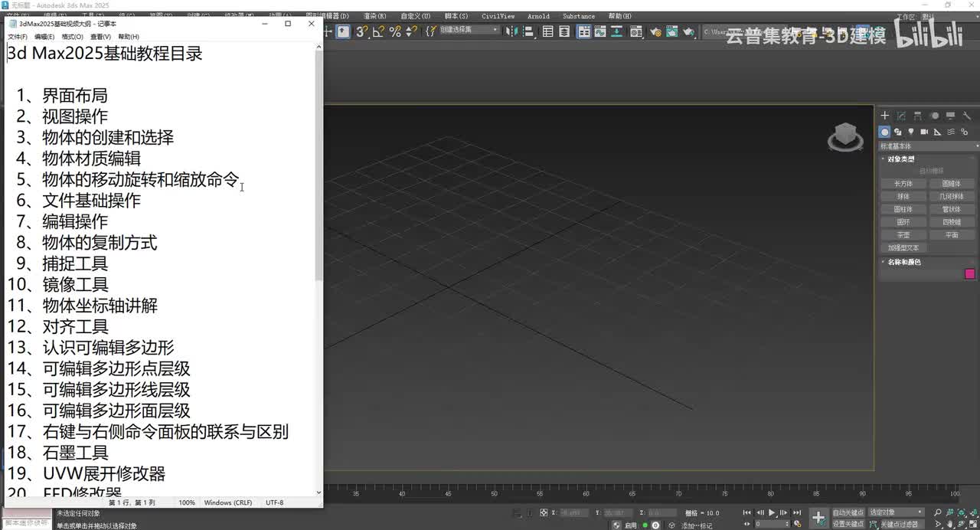980x530 pixels.
Task: Create a 长方体 box primitive
Action: pyautogui.click(x=903, y=184)
